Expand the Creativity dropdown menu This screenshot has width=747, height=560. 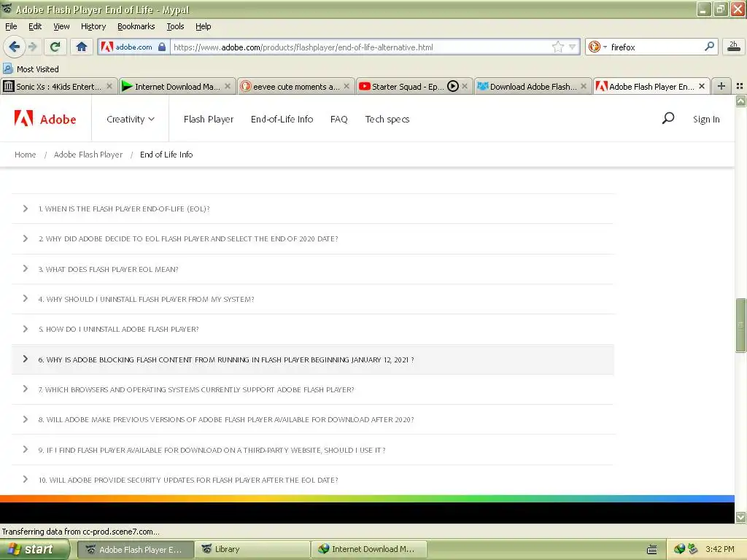[131, 119]
